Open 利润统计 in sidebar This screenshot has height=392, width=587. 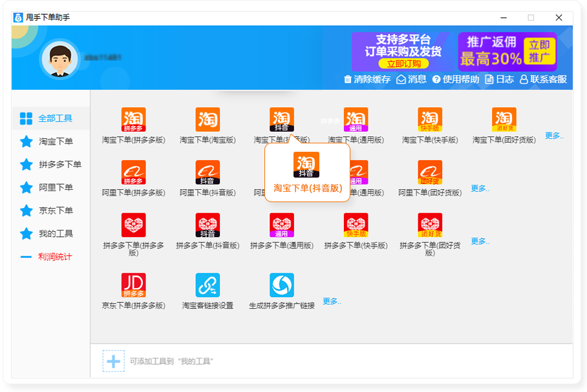click(x=50, y=257)
